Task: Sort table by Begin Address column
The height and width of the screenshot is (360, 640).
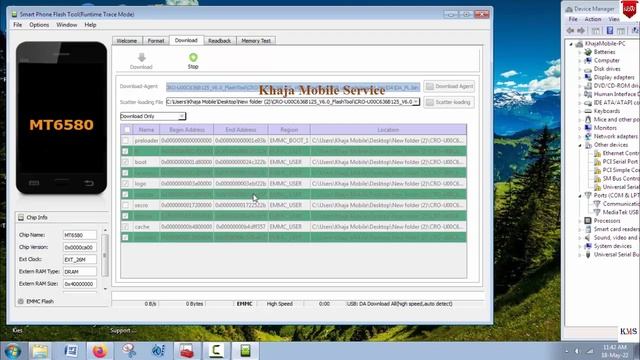Action: pos(187,130)
